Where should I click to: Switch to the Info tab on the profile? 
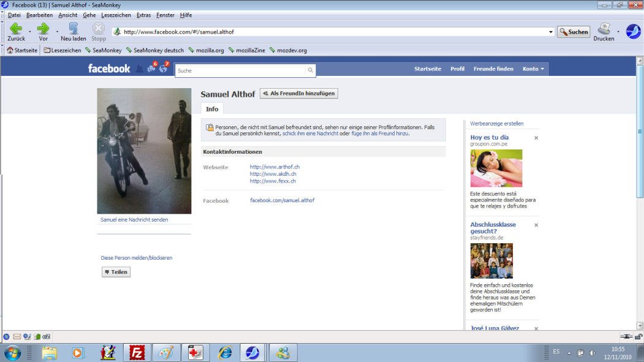(x=211, y=109)
